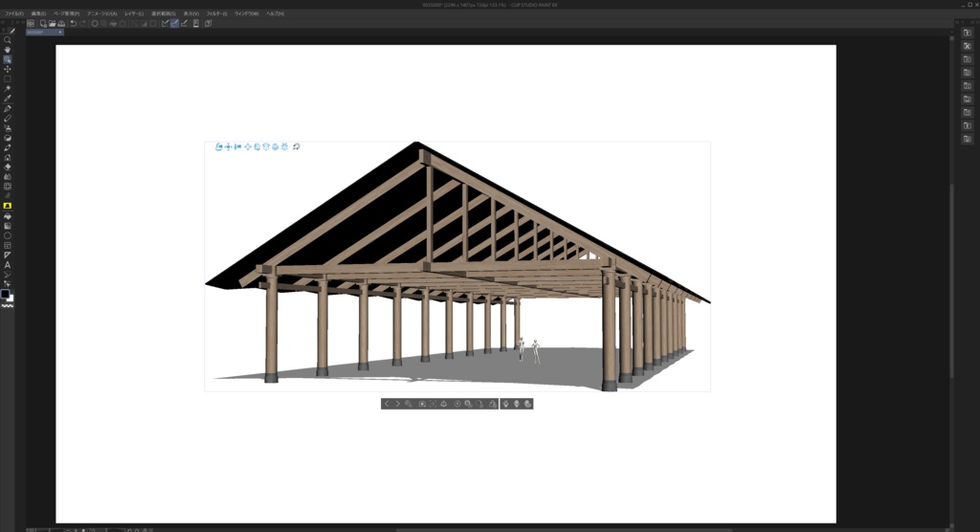This screenshot has height=532, width=980.
Task: Click the Open file folder icon
Action: click(x=53, y=24)
